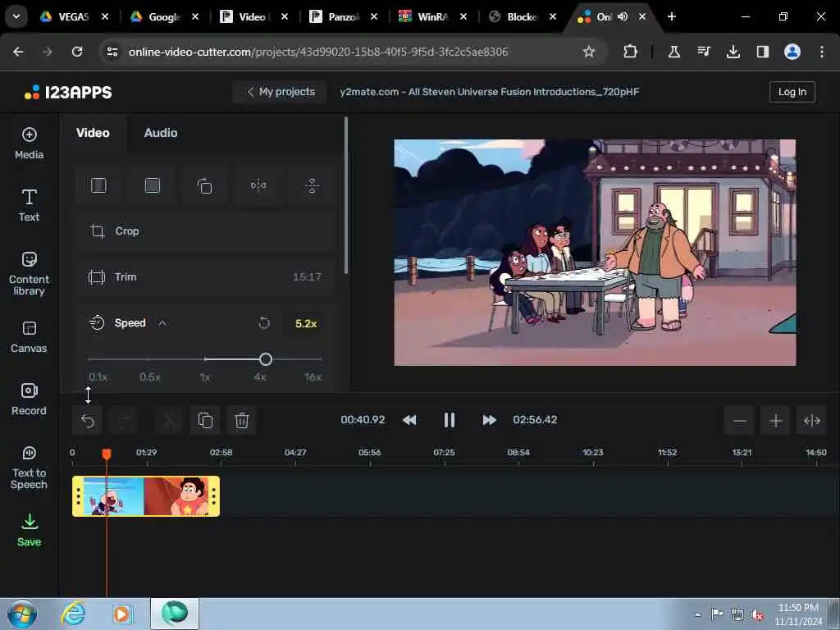The image size is (840, 630).
Task: Fit timeline to width icon
Action: point(812,421)
